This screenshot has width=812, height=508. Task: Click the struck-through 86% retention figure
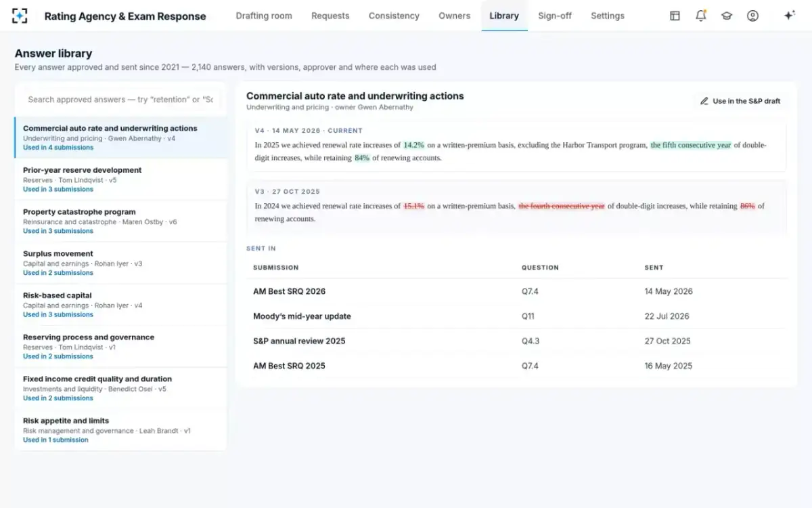click(x=748, y=206)
